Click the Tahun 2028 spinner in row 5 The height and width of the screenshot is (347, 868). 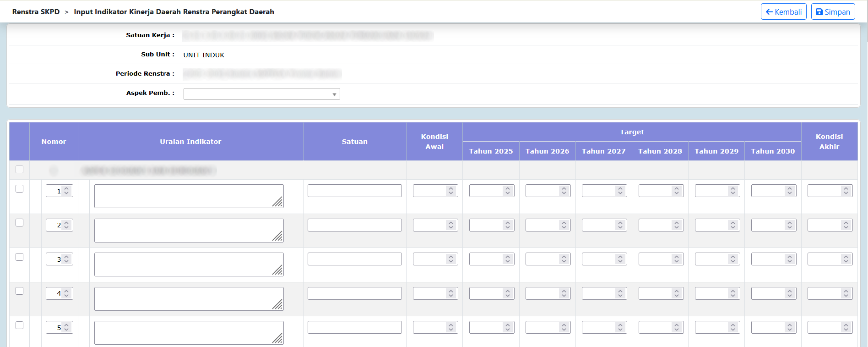click(x=661, y=327)
